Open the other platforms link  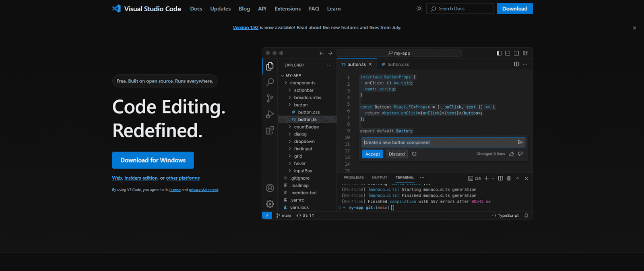[183, 178]
